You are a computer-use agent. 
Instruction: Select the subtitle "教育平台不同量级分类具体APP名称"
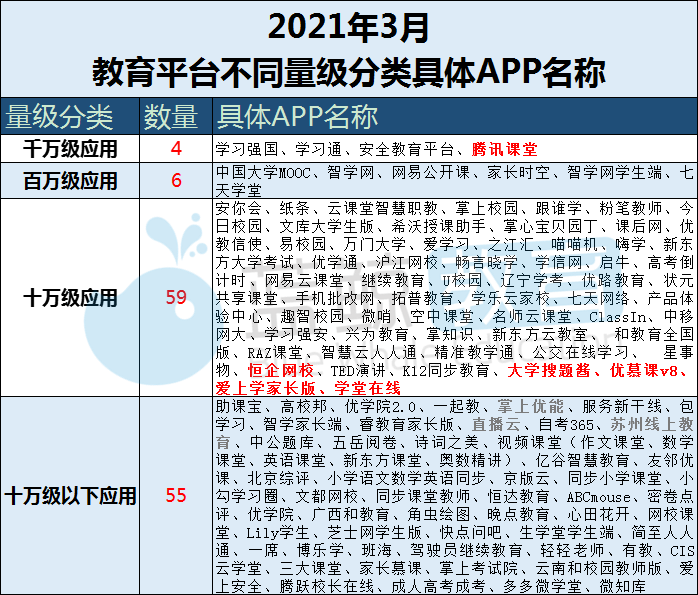coord(348,71)
